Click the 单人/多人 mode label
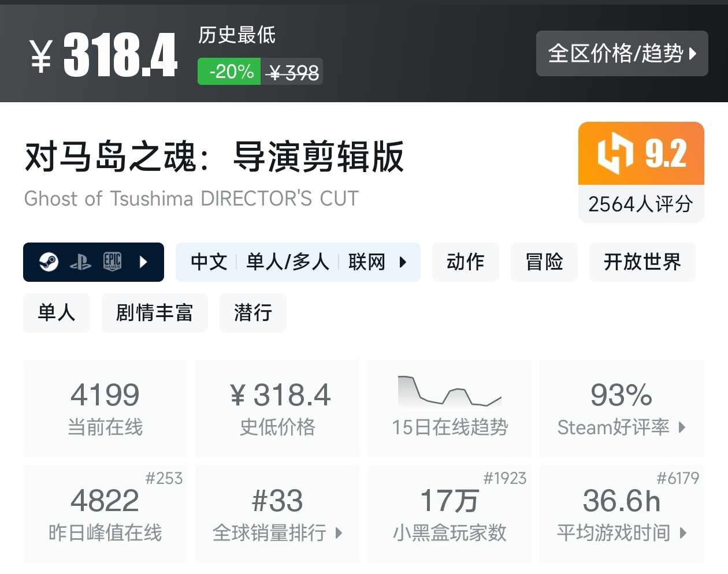Image resolution: width=728 pixels, height=574 pixels. (x=288, y=262)
